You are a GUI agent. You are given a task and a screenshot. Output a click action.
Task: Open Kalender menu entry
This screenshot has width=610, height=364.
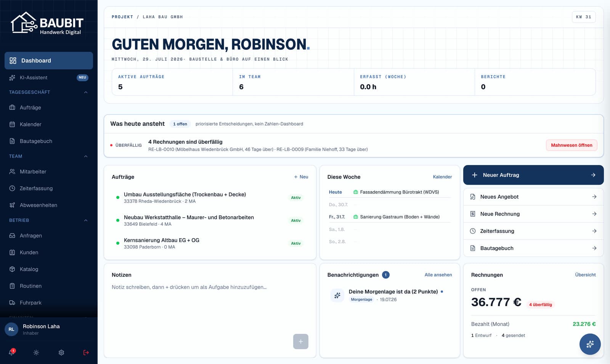click(x=49, y=124)
